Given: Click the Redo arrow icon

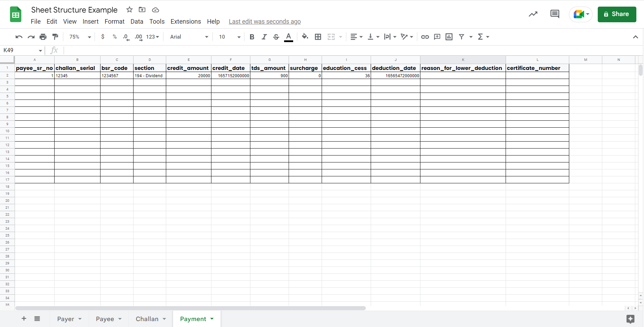Looking at the screenshot, I should click(x=31, y=37).
